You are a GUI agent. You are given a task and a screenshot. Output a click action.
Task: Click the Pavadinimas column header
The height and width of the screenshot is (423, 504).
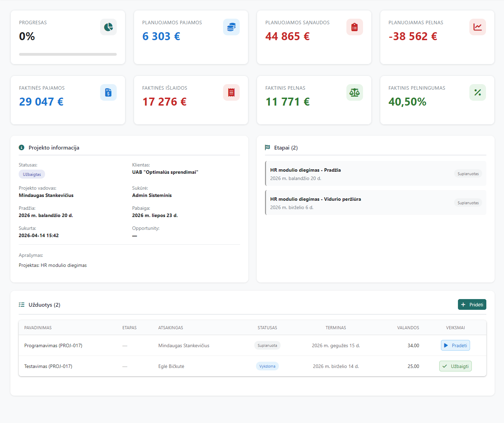(x=38, y=328)
